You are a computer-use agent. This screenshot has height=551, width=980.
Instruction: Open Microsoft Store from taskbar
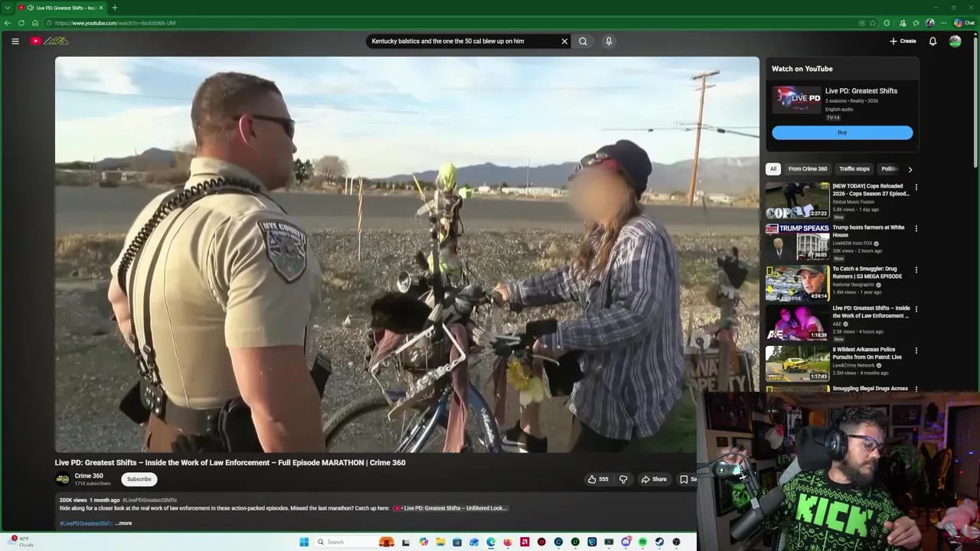(457, 542)
